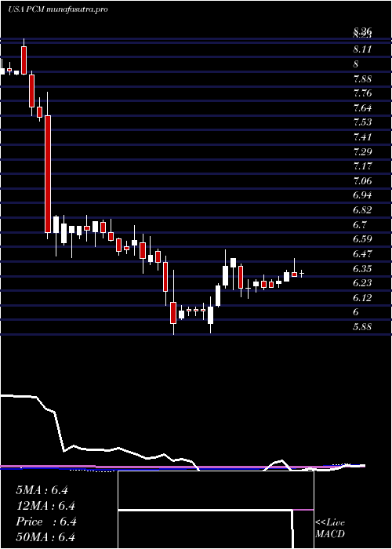Click the 7.06 price axis label

tap(362, 180)
